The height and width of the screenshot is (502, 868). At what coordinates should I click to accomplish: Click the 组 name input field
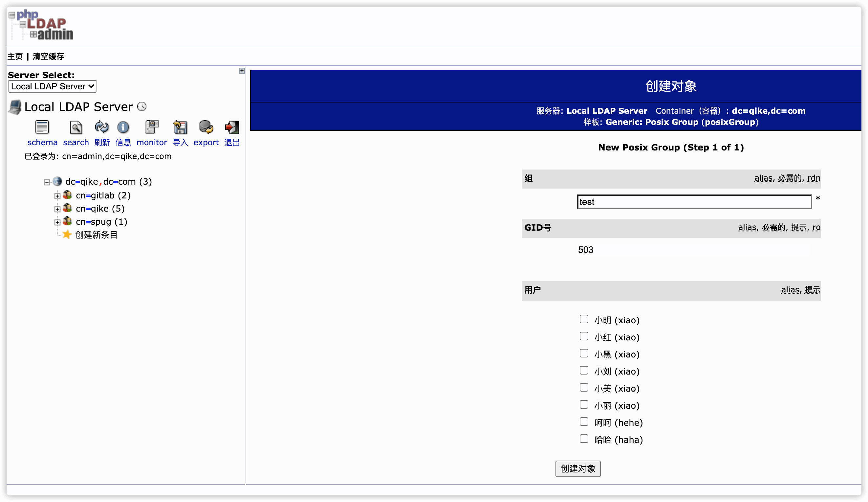694,201
